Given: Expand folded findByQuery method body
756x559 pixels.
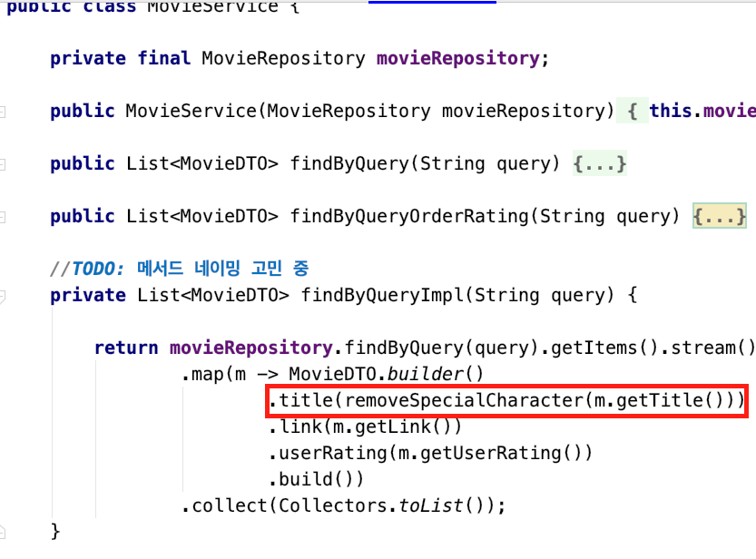Looking at the screenshot, I should (599, 163).
